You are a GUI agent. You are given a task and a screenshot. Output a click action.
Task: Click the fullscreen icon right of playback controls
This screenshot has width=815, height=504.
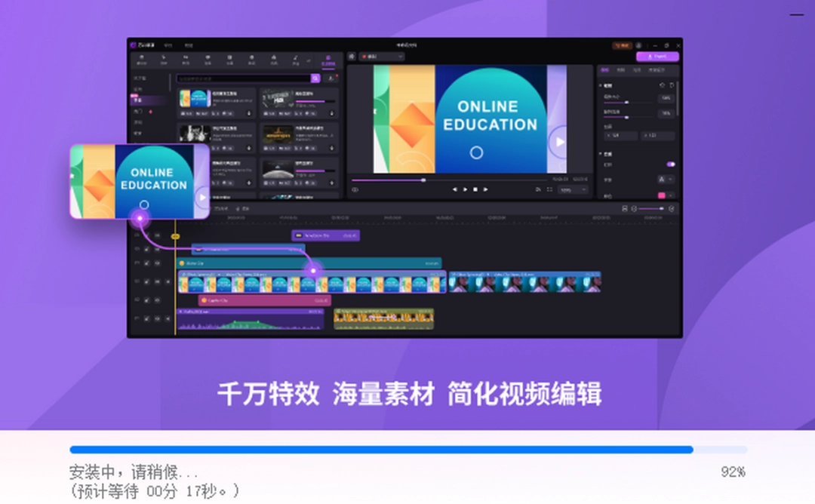[x=549, y=189]
